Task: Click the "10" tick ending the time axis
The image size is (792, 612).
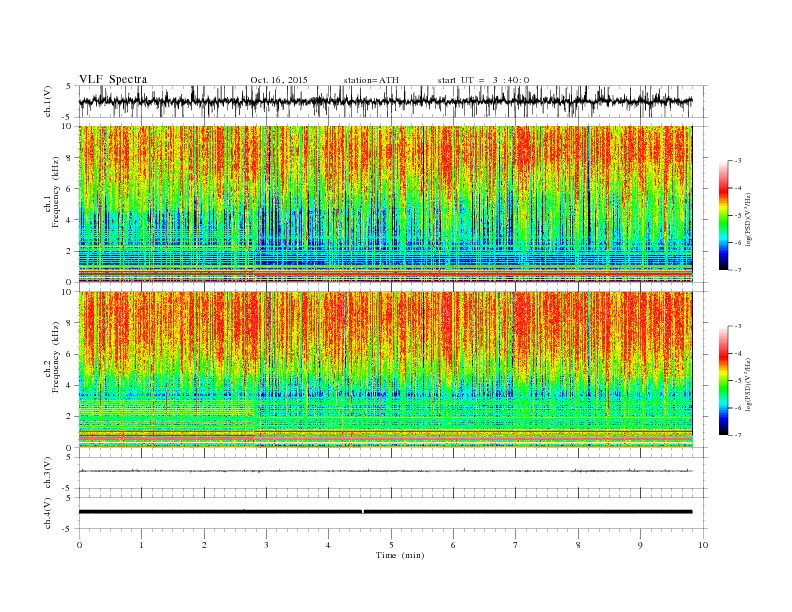Action: point(703,545)
